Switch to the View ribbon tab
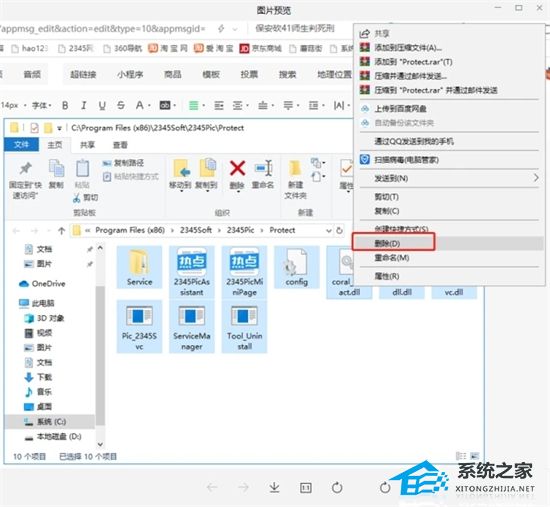The width and height of the screenshot is (550, 507). pos(120,145)
